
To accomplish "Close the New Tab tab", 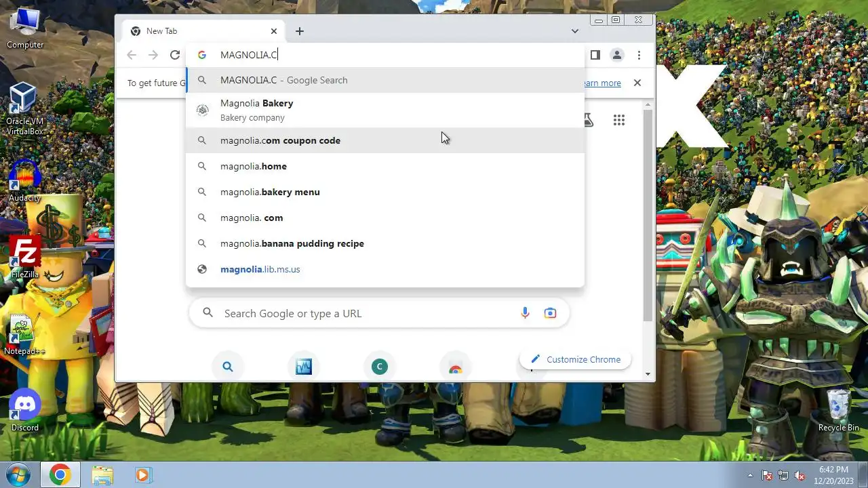I will (274, 31).
